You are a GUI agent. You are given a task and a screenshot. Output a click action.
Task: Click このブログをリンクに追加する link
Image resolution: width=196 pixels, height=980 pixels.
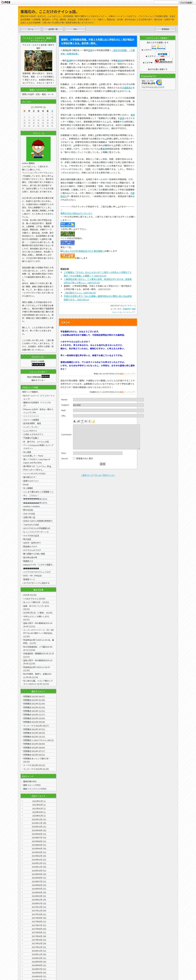tap(36, 583)
